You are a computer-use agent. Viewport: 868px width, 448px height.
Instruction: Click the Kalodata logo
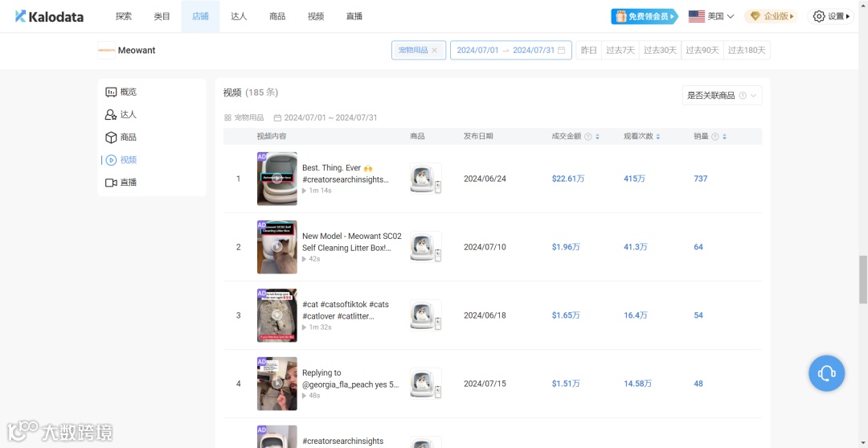tap(49, 17)
